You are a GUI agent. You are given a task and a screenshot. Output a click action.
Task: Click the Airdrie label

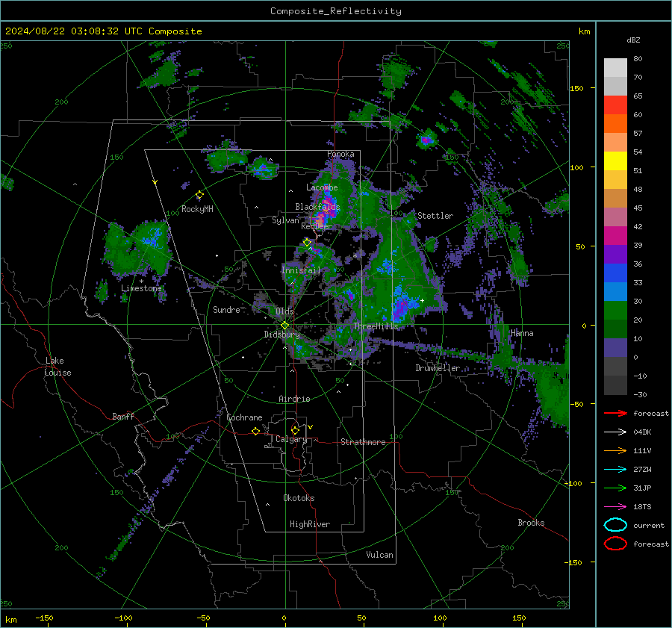294,399
